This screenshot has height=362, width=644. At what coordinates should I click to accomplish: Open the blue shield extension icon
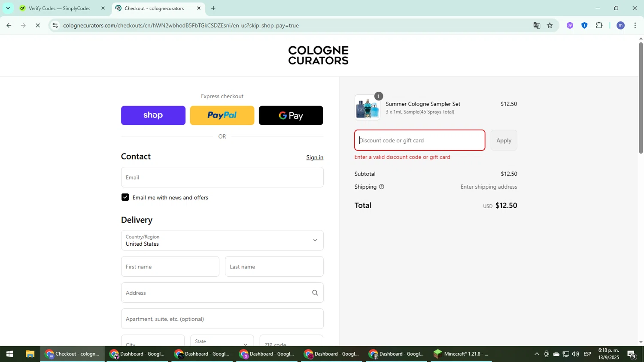click(x=584, y=26)
